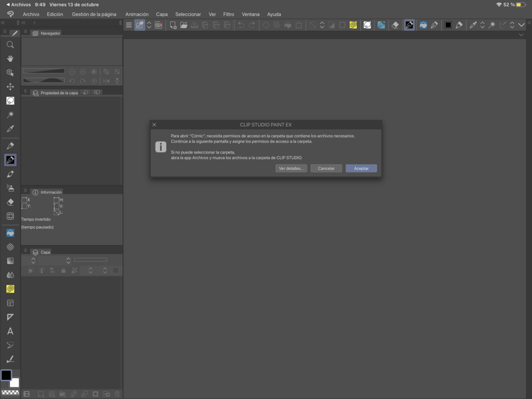Click the Aceptar button in the dialog

361,168
